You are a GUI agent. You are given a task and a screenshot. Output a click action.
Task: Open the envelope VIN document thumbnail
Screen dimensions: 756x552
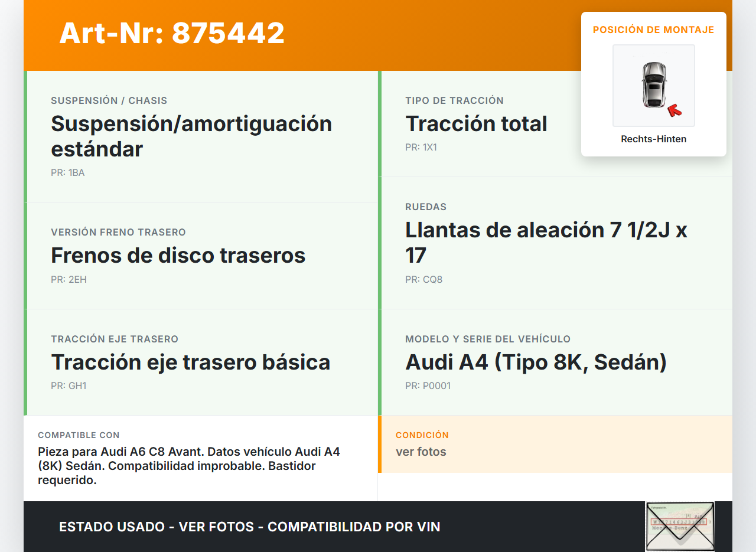(x=680, y=527)
